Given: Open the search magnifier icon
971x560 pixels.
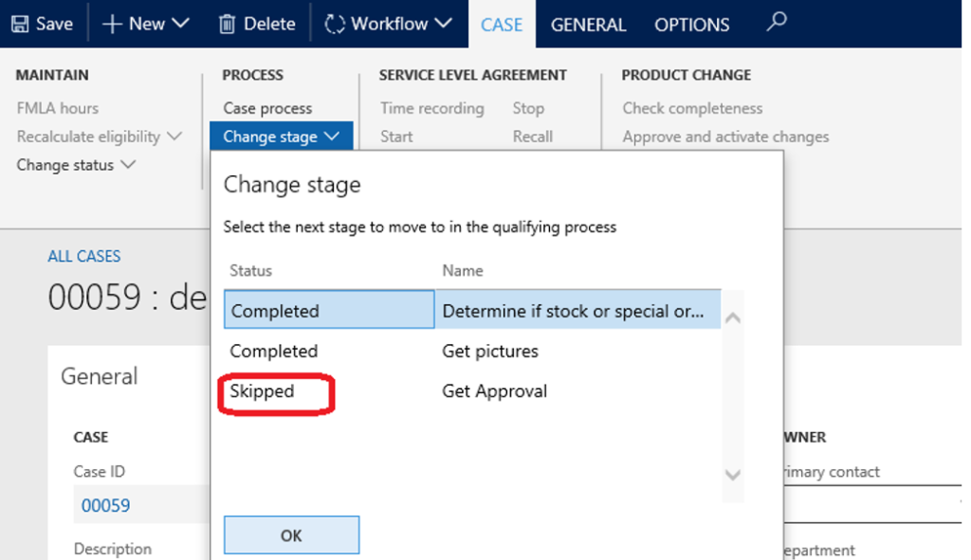Looking at the screenshot, I should click(x=776, y=24).
